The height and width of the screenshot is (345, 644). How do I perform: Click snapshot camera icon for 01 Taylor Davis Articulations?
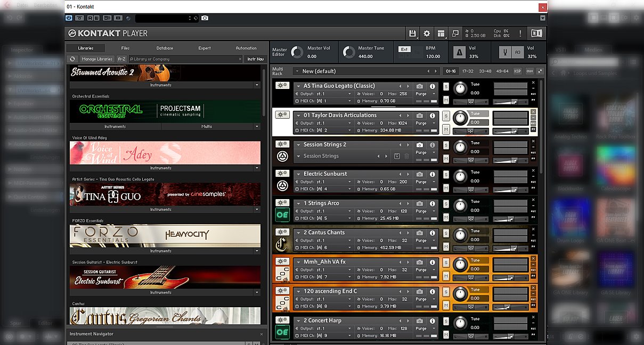coord(420,116)
